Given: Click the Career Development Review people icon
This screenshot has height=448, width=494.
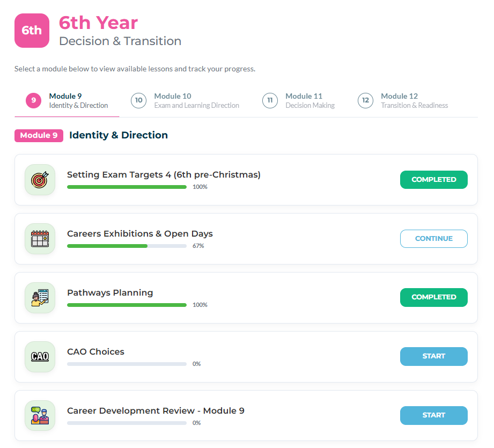Looking at the screenshot, I should [40, 416].
